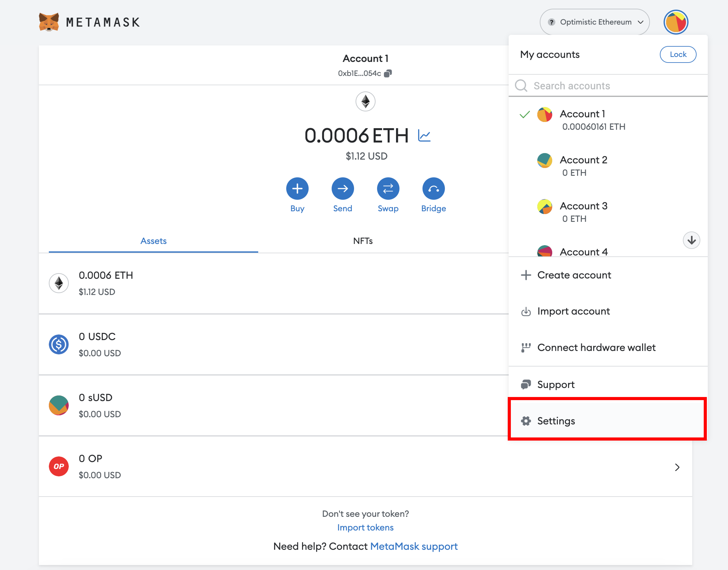Switch to the NFTs tab
The height and width of the screenshot is (570, 728).
coord(363,241)
